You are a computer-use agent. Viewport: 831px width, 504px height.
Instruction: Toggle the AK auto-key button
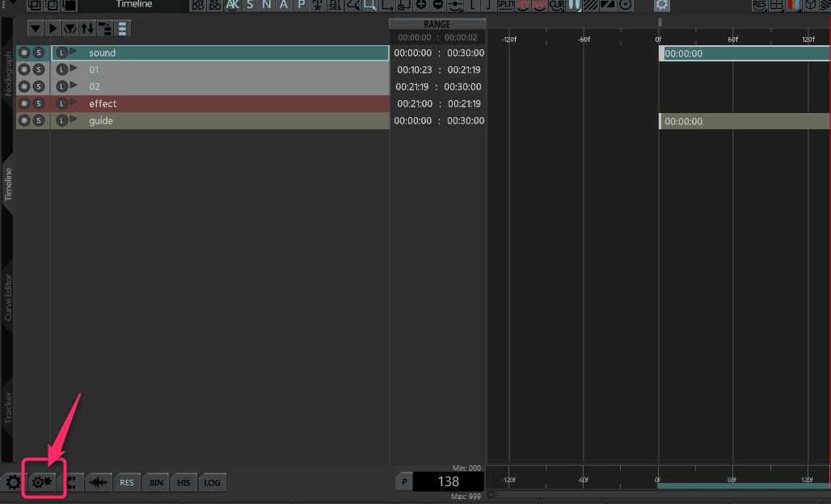(x=232, y=6)
